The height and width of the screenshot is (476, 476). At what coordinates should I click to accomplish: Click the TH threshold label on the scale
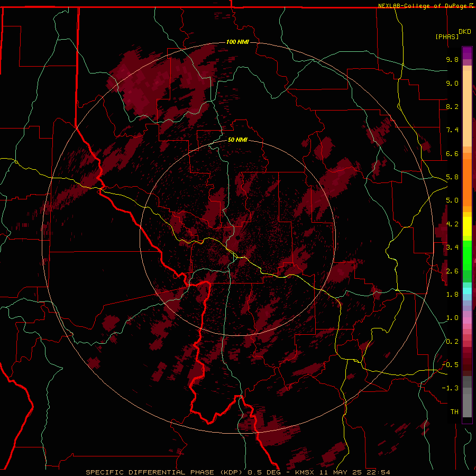click(x=454, y=411)
